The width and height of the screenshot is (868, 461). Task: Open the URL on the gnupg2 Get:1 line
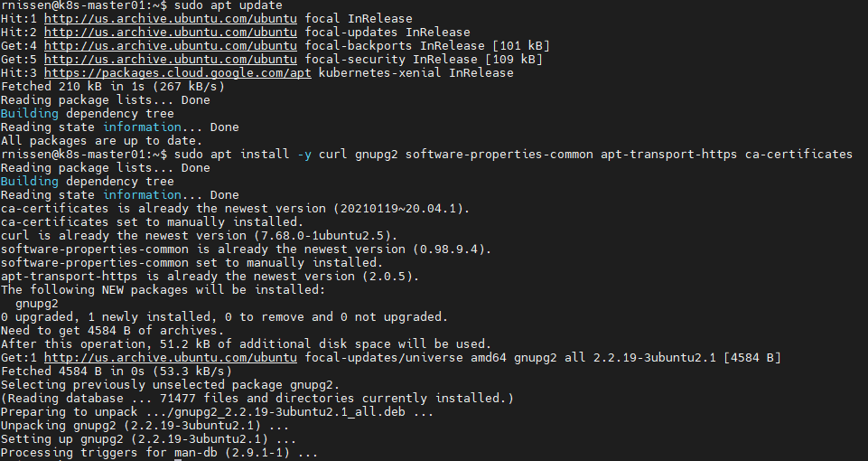tap(171, 358)
